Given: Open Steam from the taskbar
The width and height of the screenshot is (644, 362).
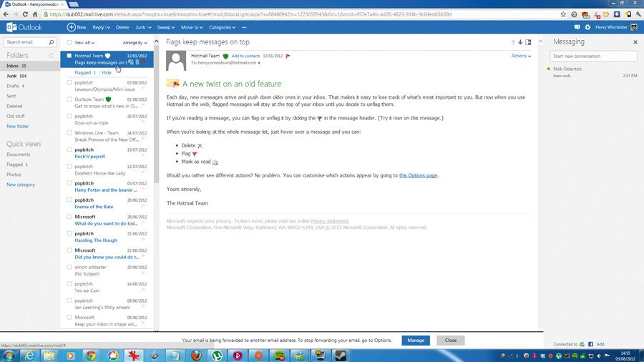Looking at the screenshot, I should pyautogui.click(x=341, y=356).
